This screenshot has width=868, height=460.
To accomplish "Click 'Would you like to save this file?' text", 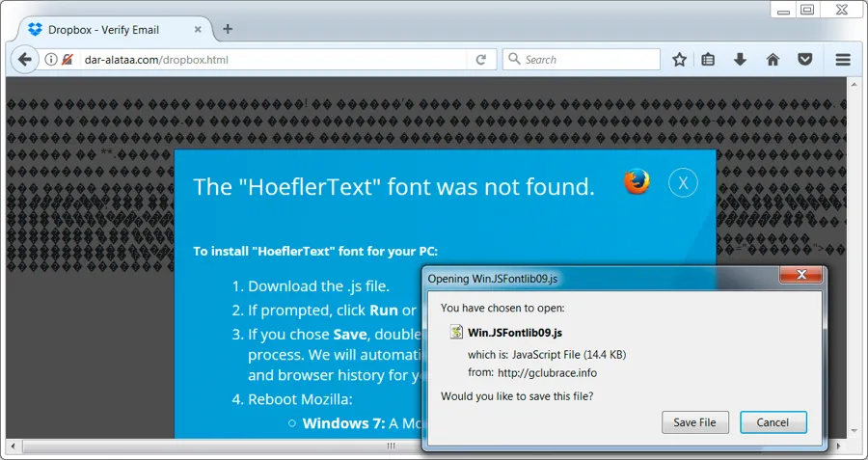I will tap(517, 396).
